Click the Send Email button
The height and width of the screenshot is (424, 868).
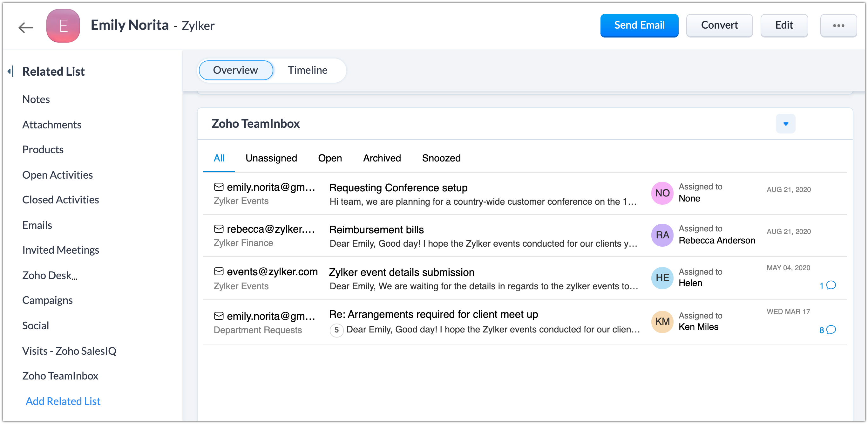tap(639, 25)
